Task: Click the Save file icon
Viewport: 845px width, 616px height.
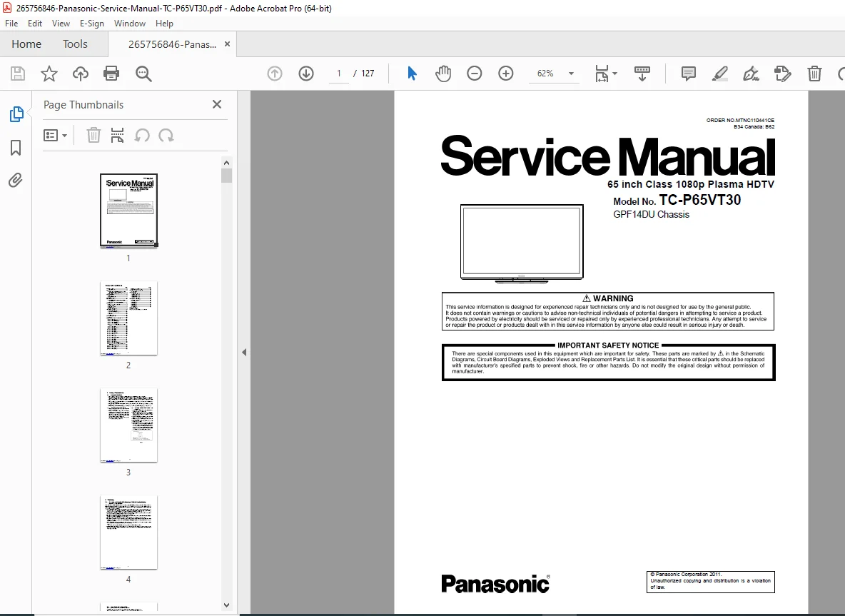Action: tap(18, 74)
